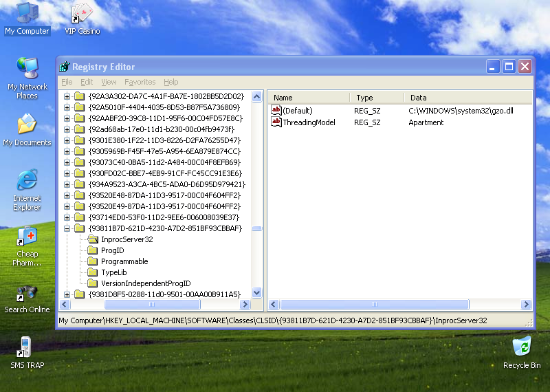
Task: Click the Apartment data value
Action: [426, 122]
